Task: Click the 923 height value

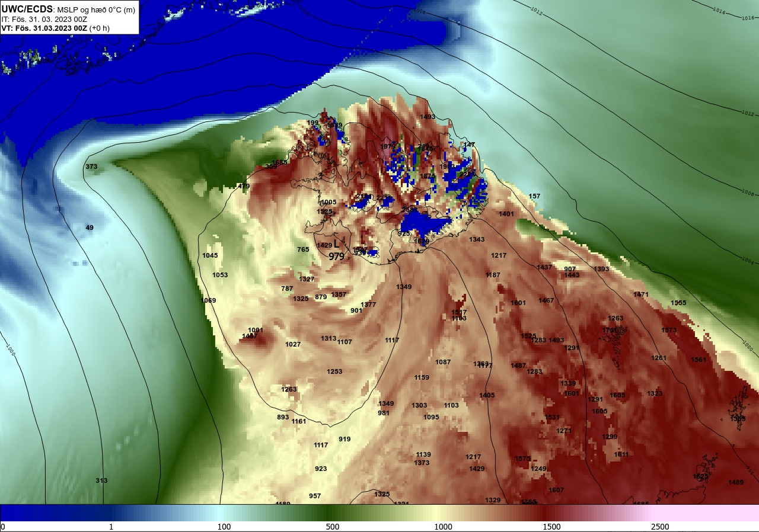Action: coord(321,469)
